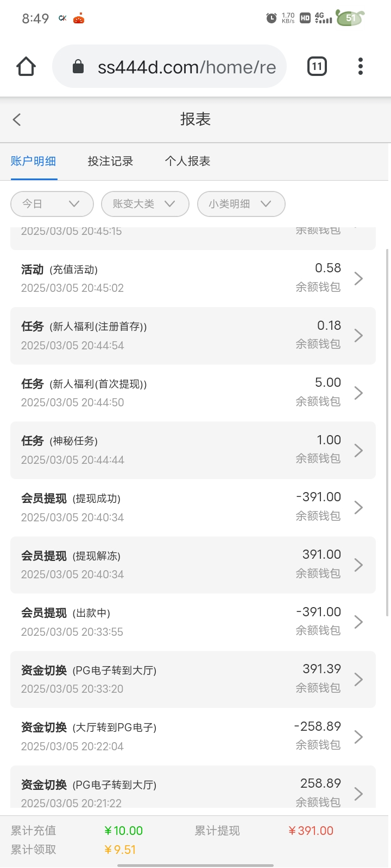Open the browser tab switcher showing 11
The height and width of the screenshot is (868, 391).
317,67
